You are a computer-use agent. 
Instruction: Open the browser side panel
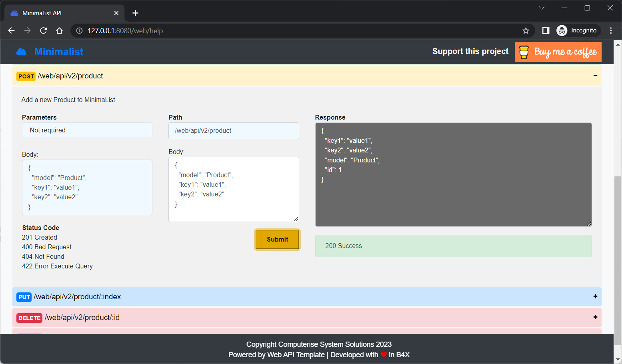pyautogui.click(x=546, y=31)
